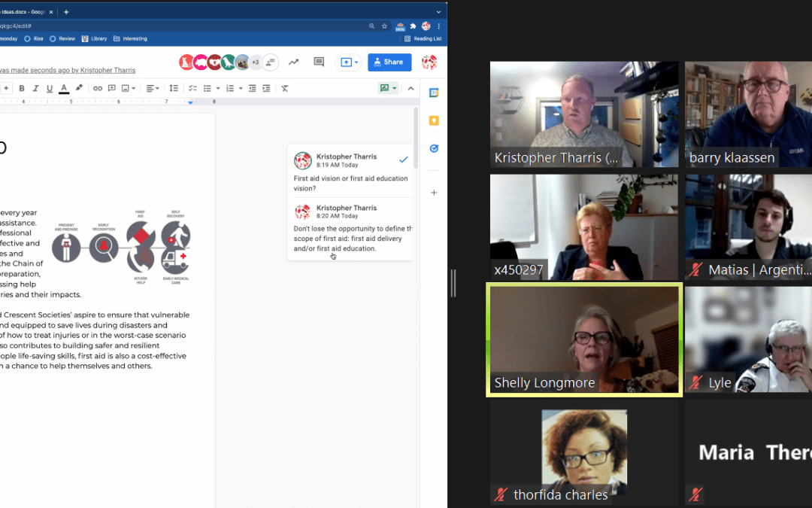Click the ruler's blue right indent marker
This screenshot has height=508, width=812.
[x=190, y=102]
